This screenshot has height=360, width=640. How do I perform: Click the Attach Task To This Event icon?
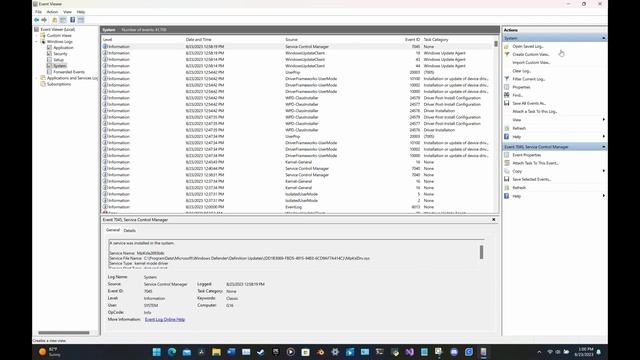(x=507, y=163)
